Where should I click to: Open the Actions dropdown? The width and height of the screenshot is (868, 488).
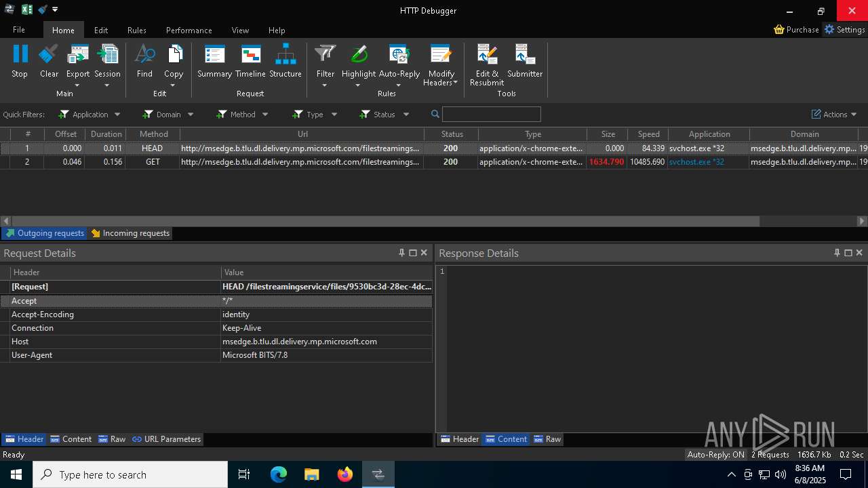coord(834,115)
